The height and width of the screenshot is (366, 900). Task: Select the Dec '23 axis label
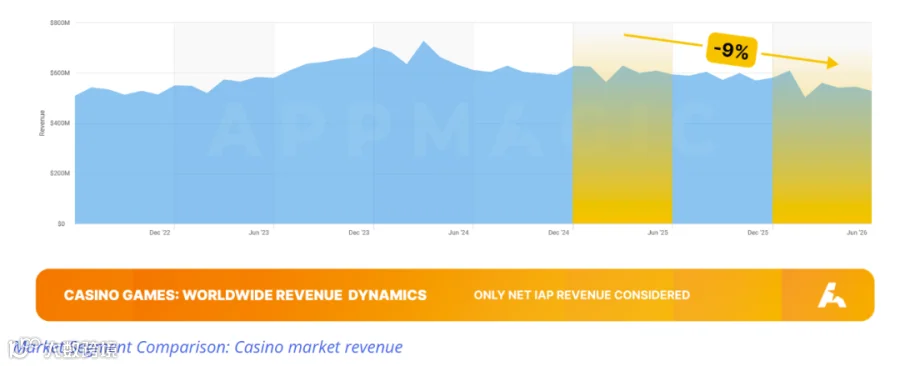(359, 233)
